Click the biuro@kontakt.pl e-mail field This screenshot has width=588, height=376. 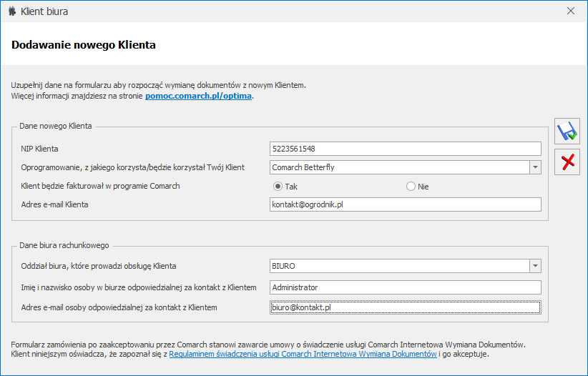(405, 307)
